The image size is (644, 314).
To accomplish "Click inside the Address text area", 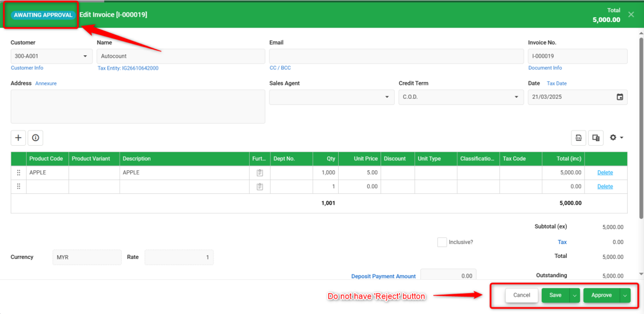I will [x=138, y=106].
